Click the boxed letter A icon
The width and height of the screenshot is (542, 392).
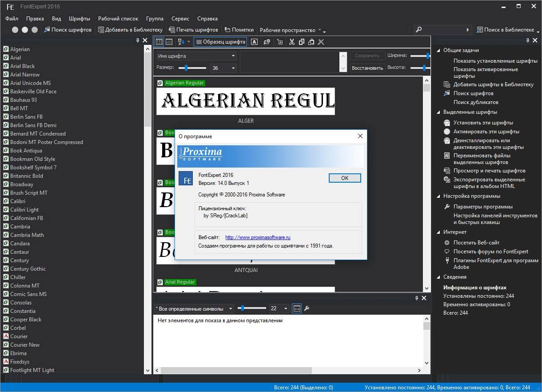(x=254, y=42)
